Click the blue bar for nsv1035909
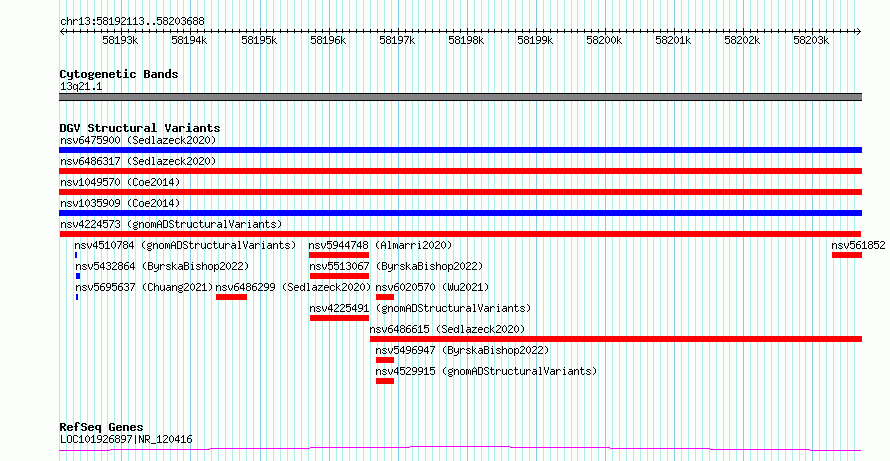 [460, 213]
